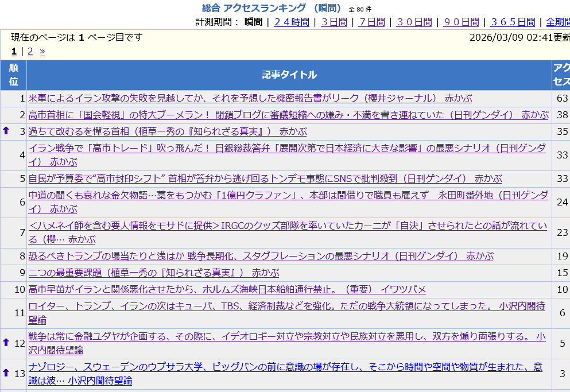570x392 pixels.
Task: Click the up arrow icon beside rank 13
Action: (x=6, y=372)
